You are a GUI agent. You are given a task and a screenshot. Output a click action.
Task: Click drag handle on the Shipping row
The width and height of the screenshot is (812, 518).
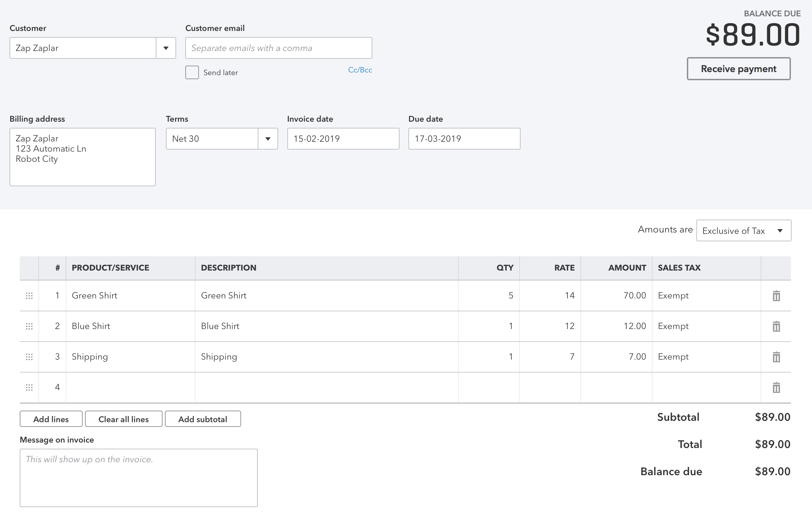[x=29, y=357]
